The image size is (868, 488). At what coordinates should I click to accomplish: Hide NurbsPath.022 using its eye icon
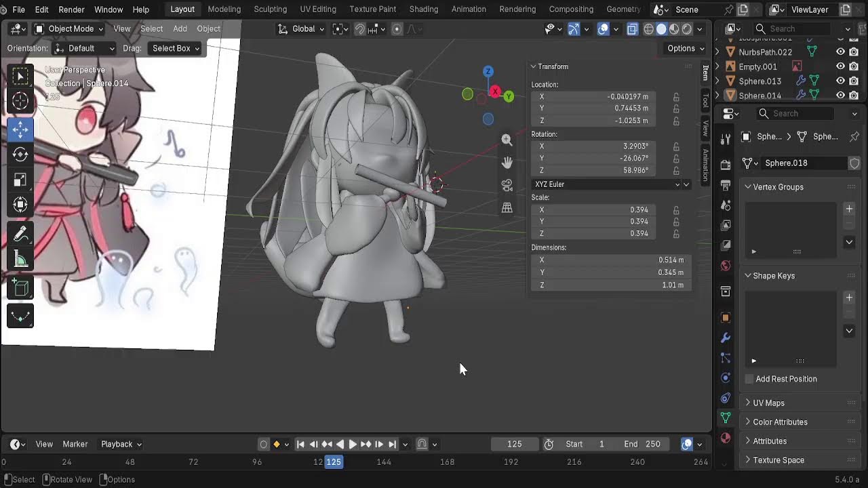[x=840, y=52]
